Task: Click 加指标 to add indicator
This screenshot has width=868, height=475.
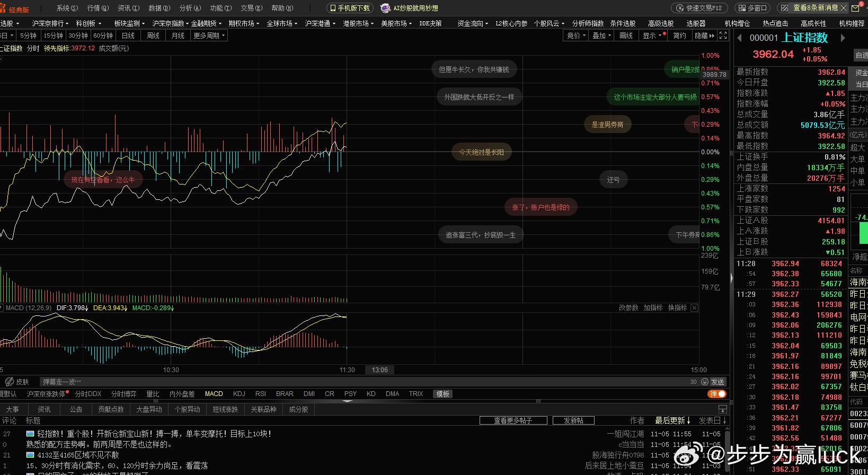Action: point(653,307)
